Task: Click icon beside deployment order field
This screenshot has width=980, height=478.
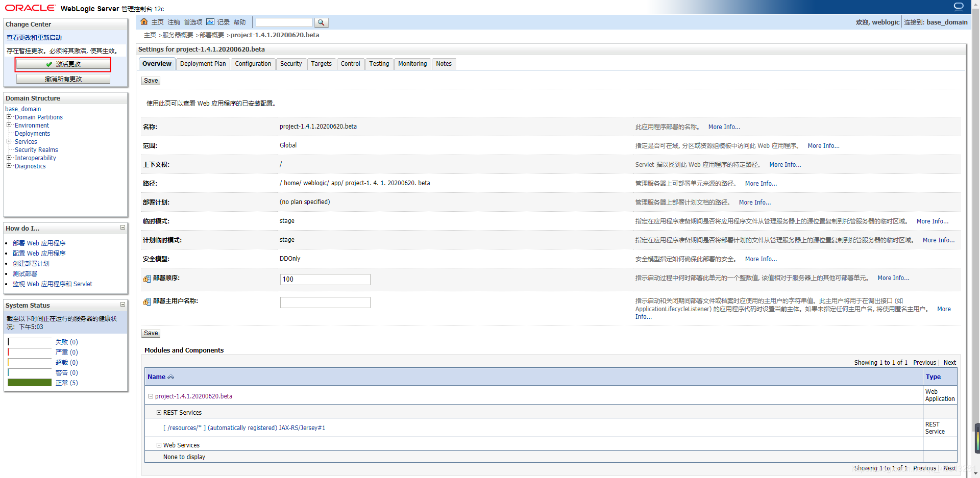Action: pos(147,279)
